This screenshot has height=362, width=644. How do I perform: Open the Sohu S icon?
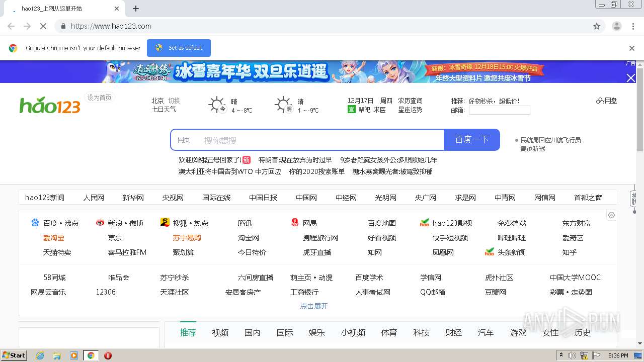(165, 222)
